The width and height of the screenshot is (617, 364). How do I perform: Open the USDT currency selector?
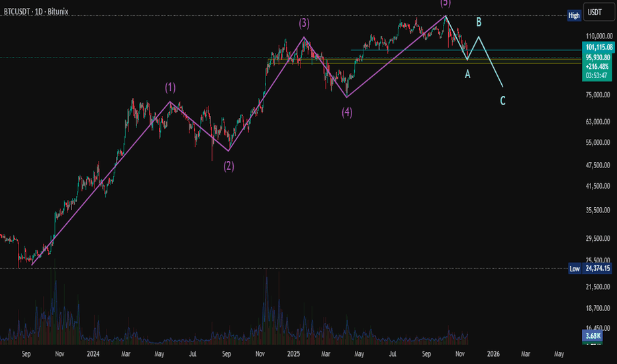598,12
